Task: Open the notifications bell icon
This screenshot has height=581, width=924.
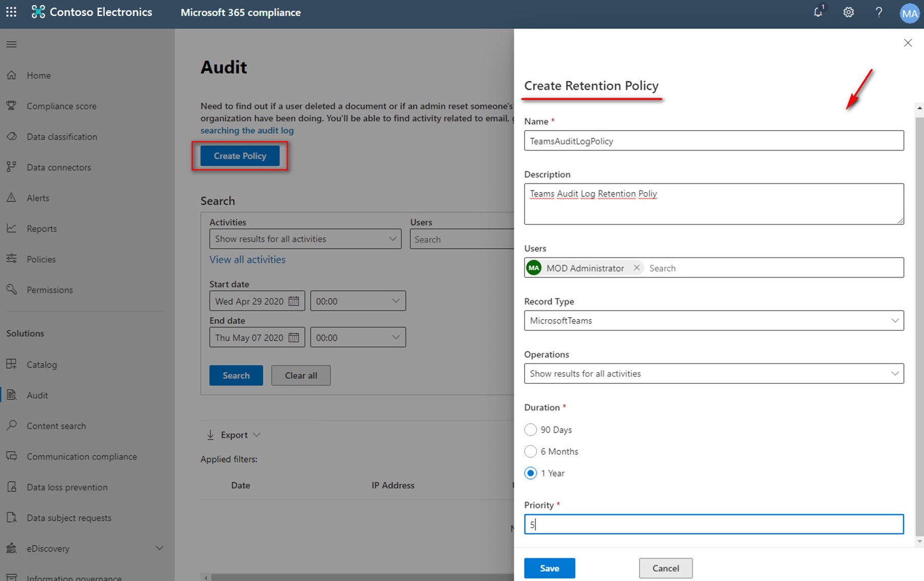Action: (x=818, y=12)
